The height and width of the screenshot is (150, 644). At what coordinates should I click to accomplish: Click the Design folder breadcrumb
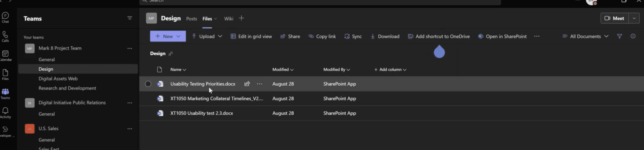click(157, 54)
